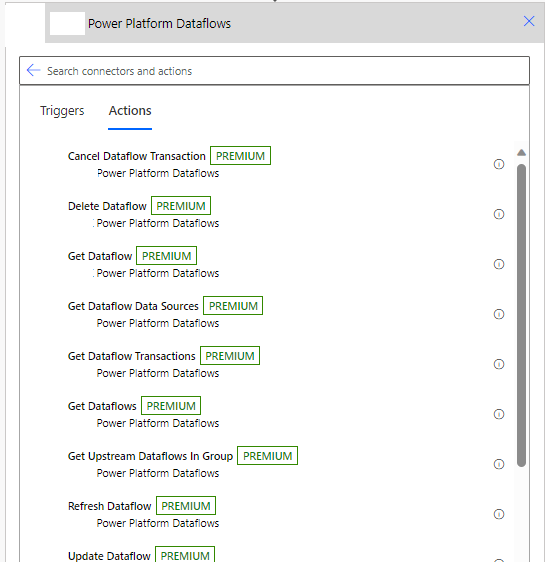
Task: Choose the Update Dataflow action
Action: (x=109, y=556)
